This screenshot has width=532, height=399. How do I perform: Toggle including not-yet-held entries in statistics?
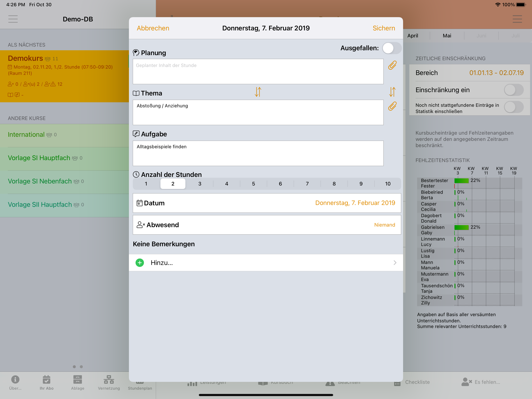click(514, 107)
